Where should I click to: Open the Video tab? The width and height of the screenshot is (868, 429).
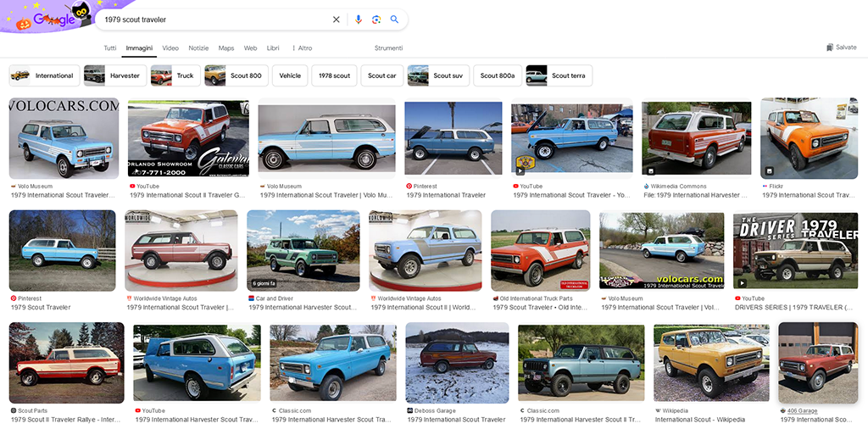(x=170, y=48)
